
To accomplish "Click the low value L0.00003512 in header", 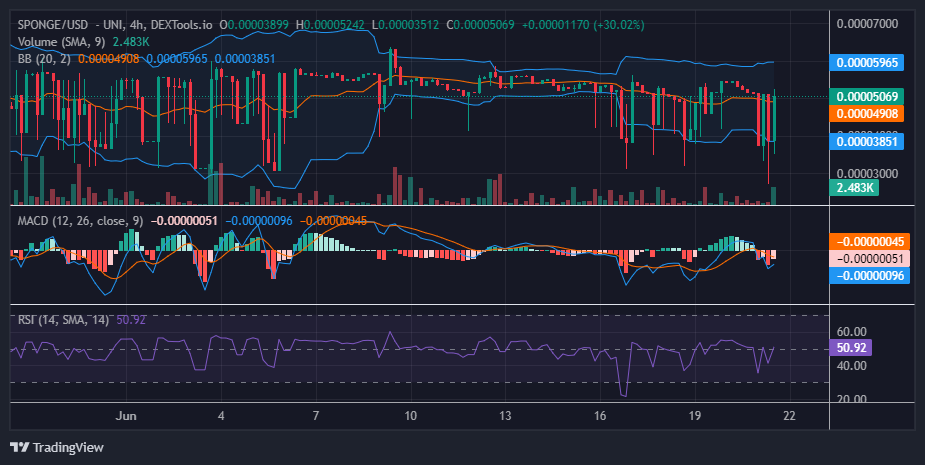I will [405, 25].
